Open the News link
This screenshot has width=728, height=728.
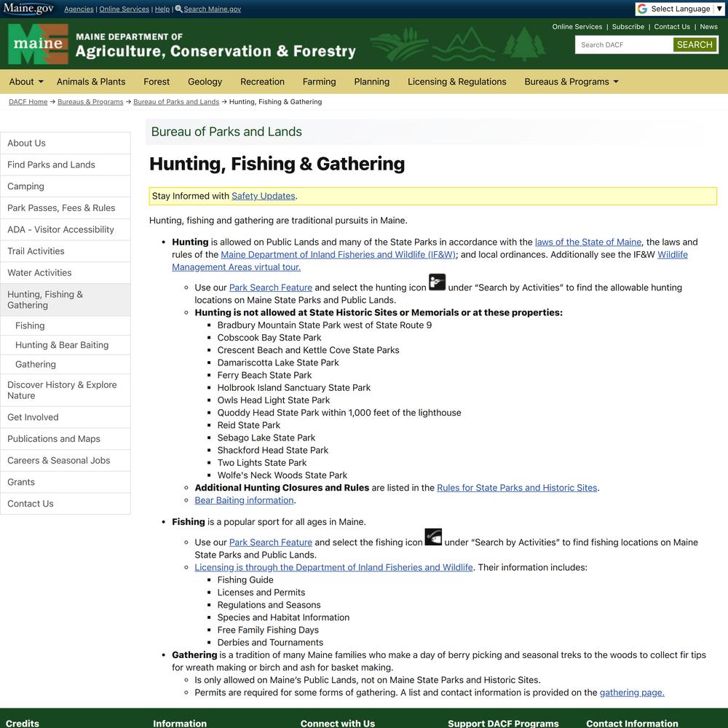(x=708, y=27)
